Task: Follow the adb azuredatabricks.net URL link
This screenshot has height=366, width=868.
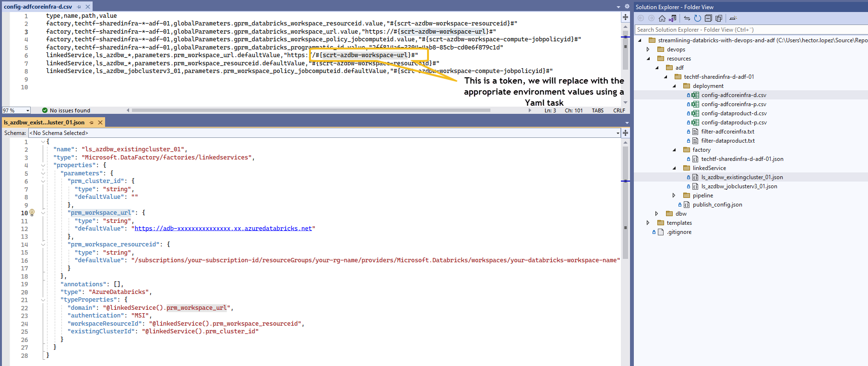Action: click(223, 229)
